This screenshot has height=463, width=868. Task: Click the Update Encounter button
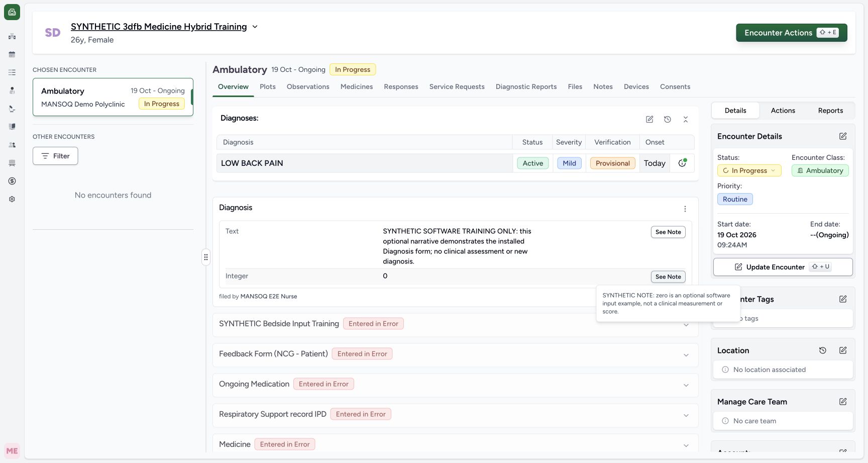point(783,267)
